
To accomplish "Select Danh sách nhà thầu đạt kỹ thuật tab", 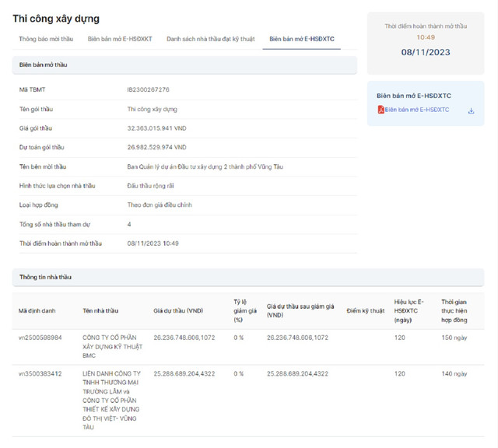I will pos(210,39).
